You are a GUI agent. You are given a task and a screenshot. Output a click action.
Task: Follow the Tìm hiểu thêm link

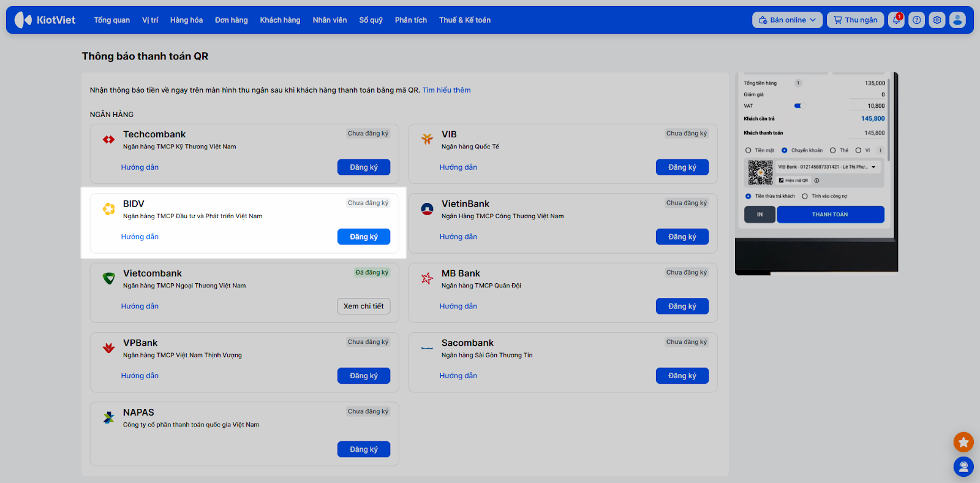(447, 90)
